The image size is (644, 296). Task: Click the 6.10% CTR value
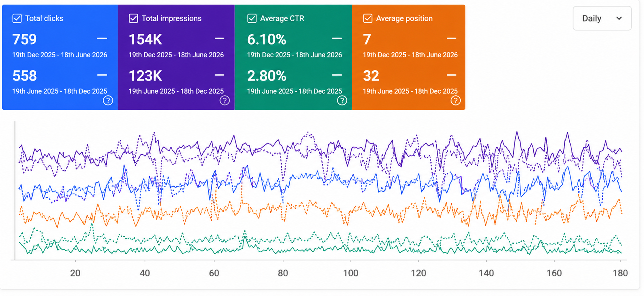pyautogui.click(x=266, y=39)
